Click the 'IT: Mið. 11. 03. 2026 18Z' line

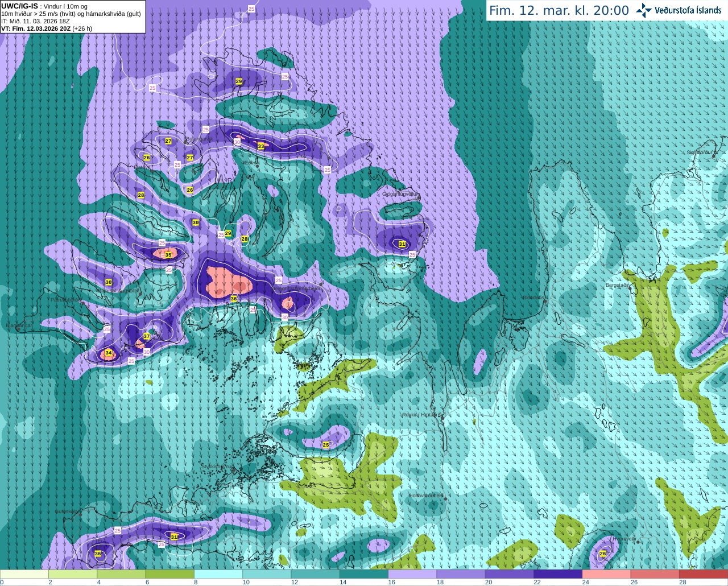(x=35, y=21)
